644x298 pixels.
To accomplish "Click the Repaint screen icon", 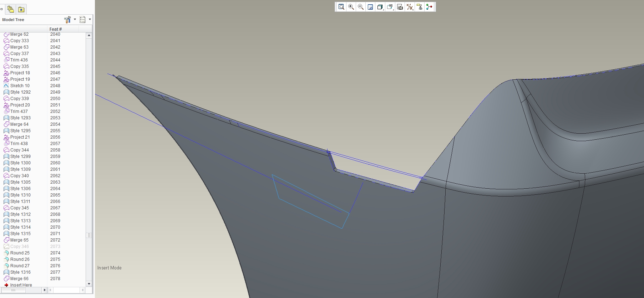I will [370, 7].
